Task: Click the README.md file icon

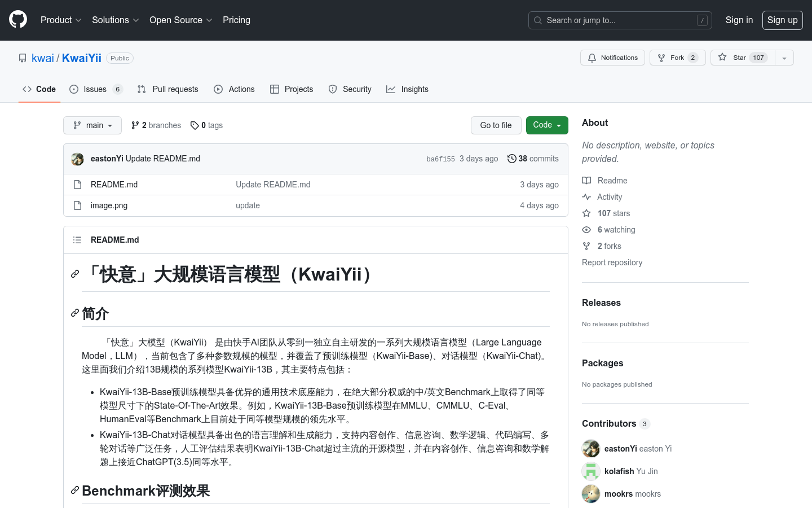Action: tap(77, 185)
